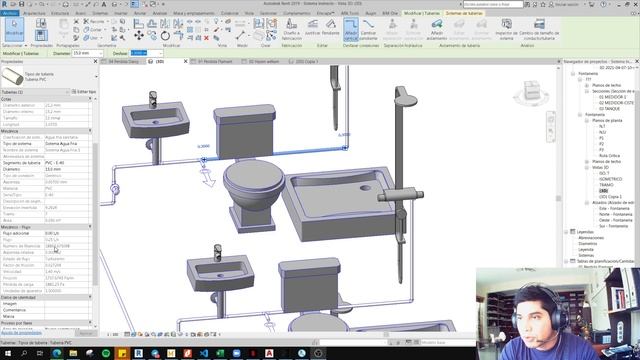Collapse the Datos de identidad section

click(x=90, y=297)
